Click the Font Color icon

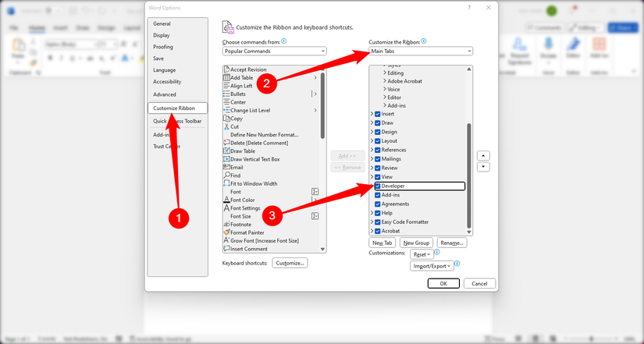point(226,200)
